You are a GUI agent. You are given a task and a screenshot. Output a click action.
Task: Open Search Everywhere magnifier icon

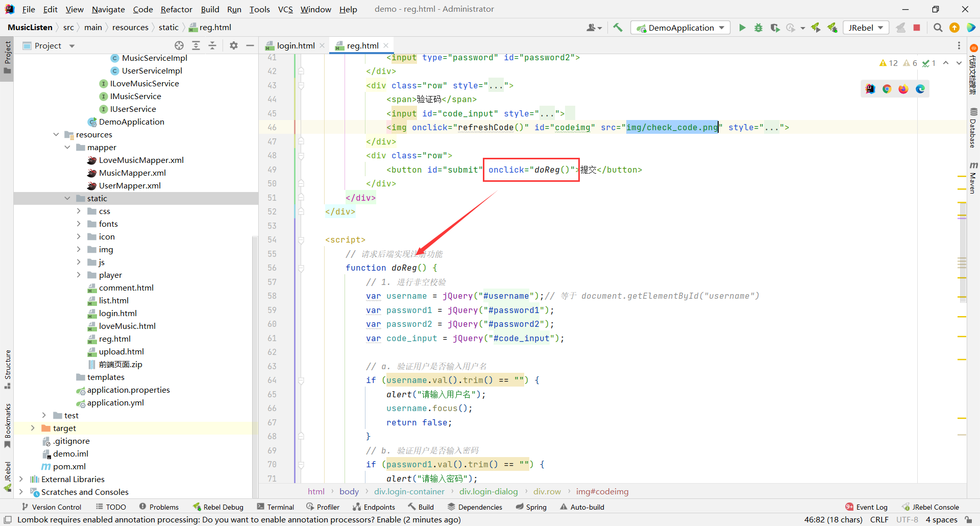point(938,28)
